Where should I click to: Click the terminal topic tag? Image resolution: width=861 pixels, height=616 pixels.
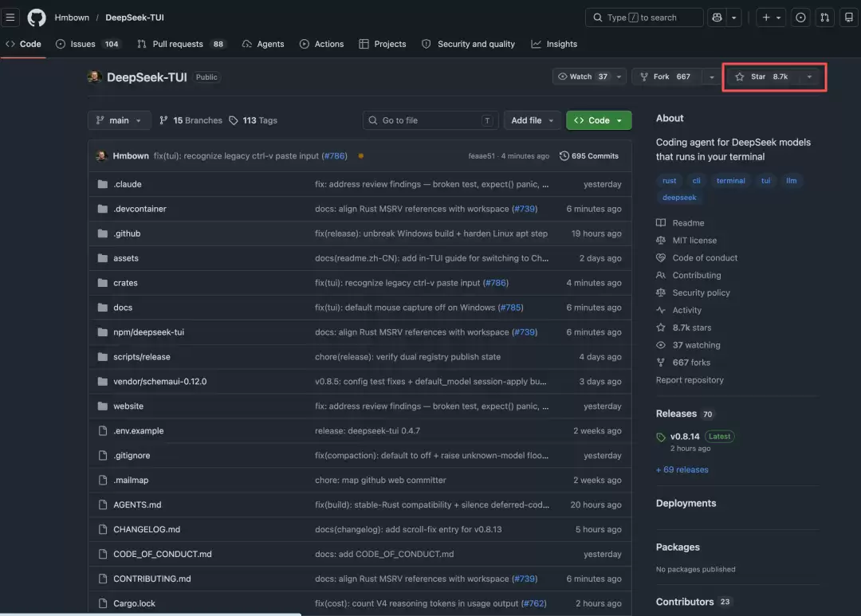[730, 181]
